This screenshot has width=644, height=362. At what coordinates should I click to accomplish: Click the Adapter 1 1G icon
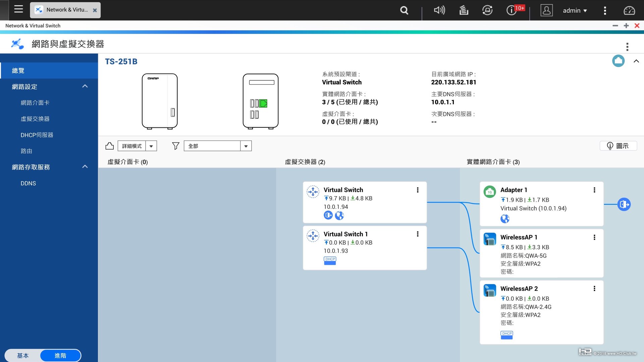point(490,192)
